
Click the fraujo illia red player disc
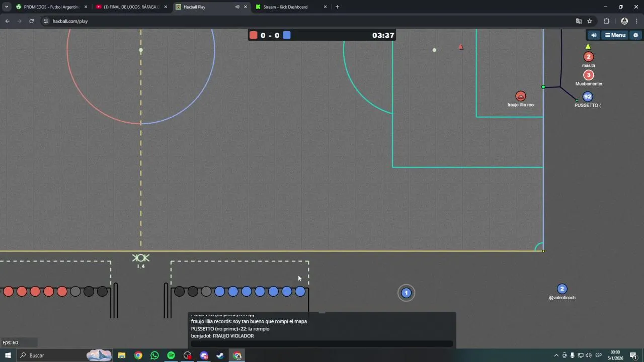521,96
